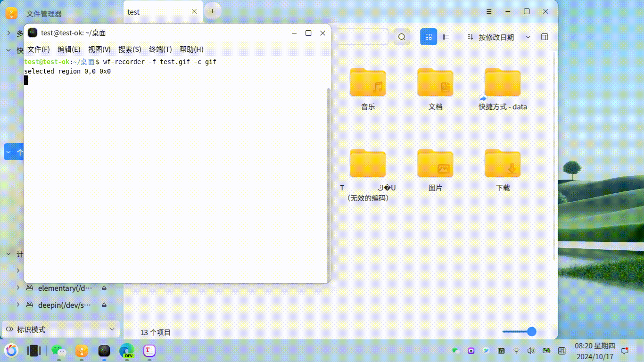Expand the elementary disk tree node
The width and height of the screenshot is (644, 362).
[18, 288]
